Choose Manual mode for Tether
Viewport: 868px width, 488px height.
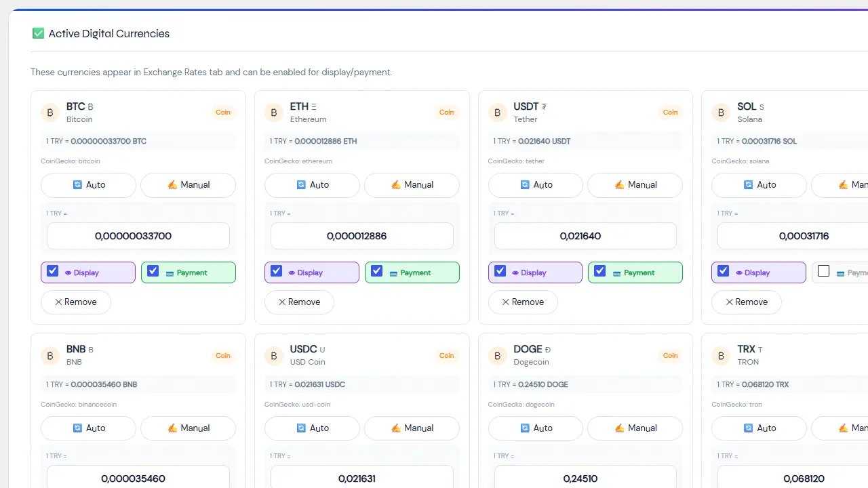635,185
